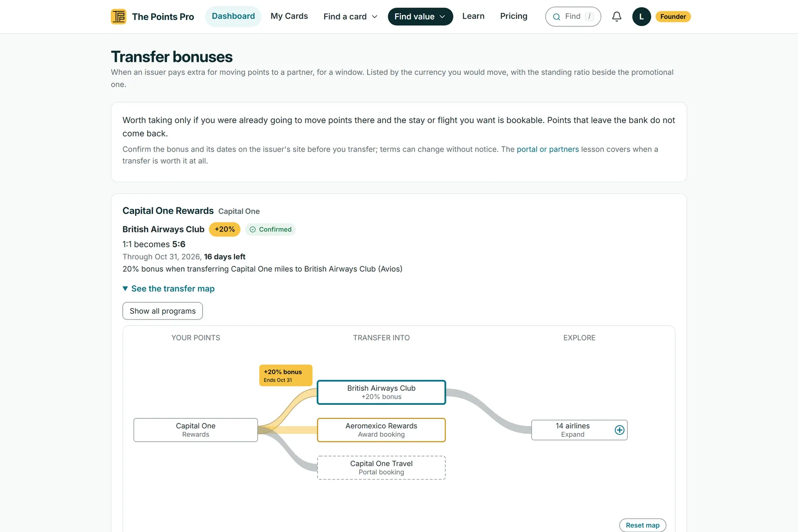Select the Aeromexico Rewards map node

coord(381,430)
